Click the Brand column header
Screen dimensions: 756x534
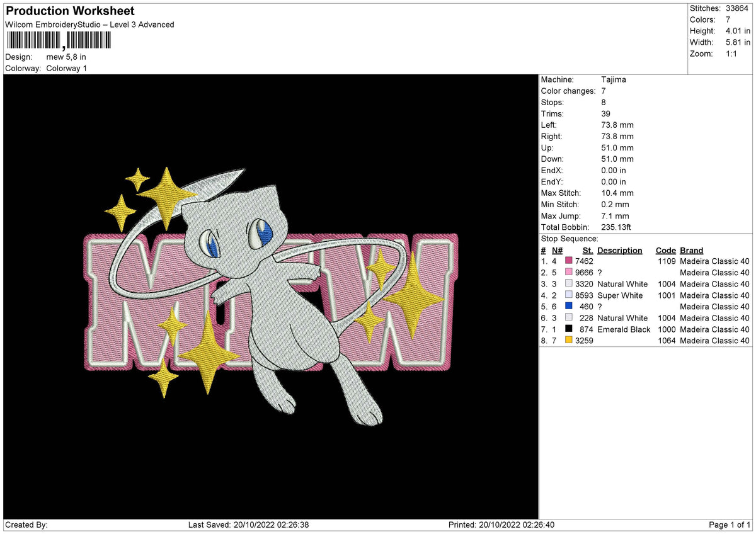[691, 250]
